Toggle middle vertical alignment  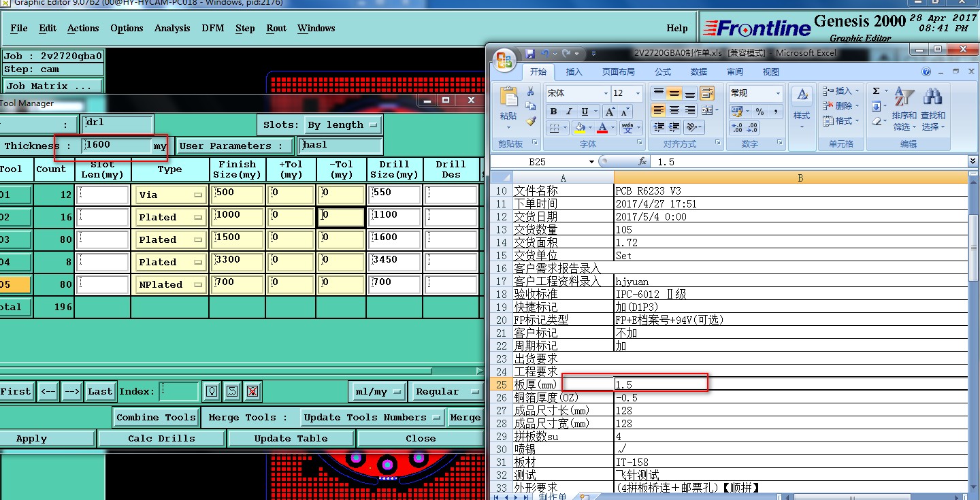(674, 93)
